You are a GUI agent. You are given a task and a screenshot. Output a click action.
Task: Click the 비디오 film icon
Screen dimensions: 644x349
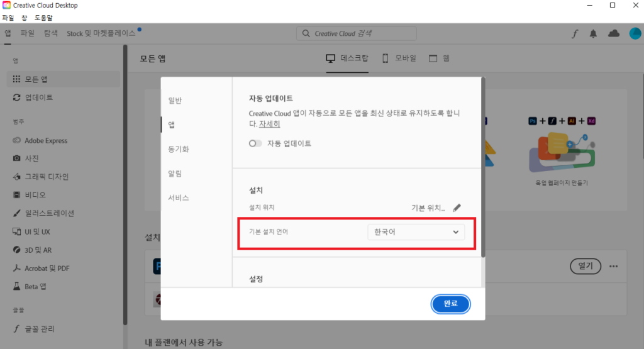[x=16, y=194]
